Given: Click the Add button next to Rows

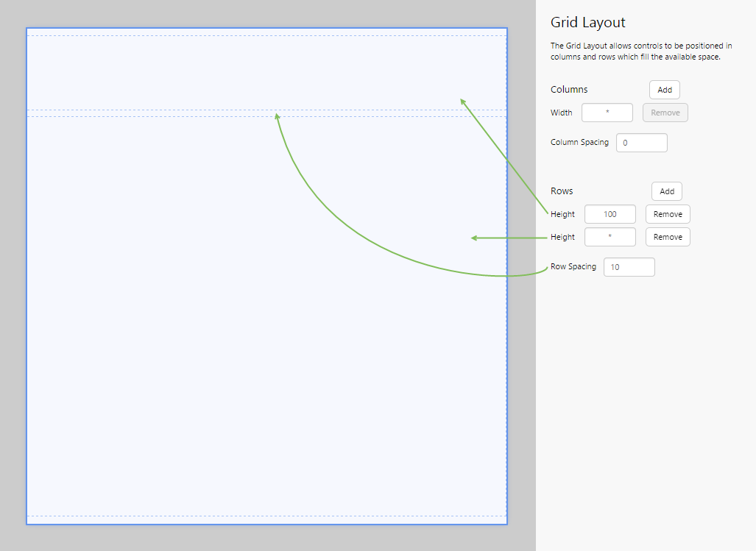Looking at the screenshot, I should pyautogui.click(x=666, y=191).
